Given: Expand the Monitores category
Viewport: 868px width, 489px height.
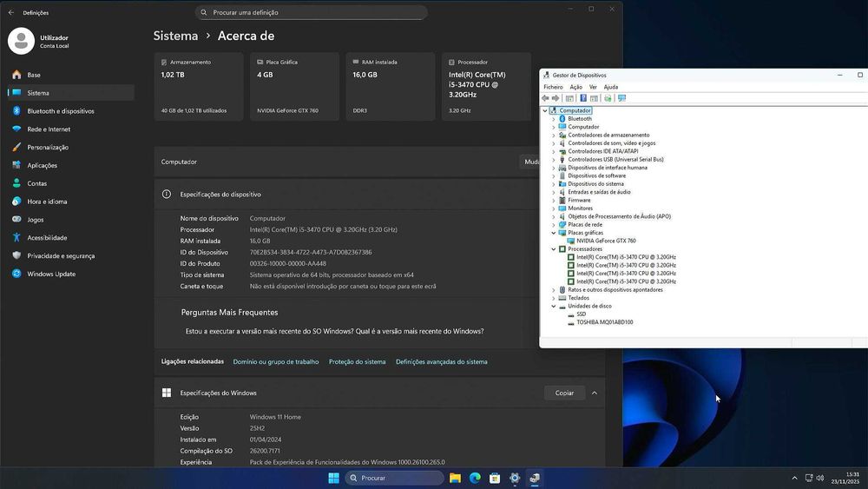Looking at the screenshot, I should coord(553,208).
